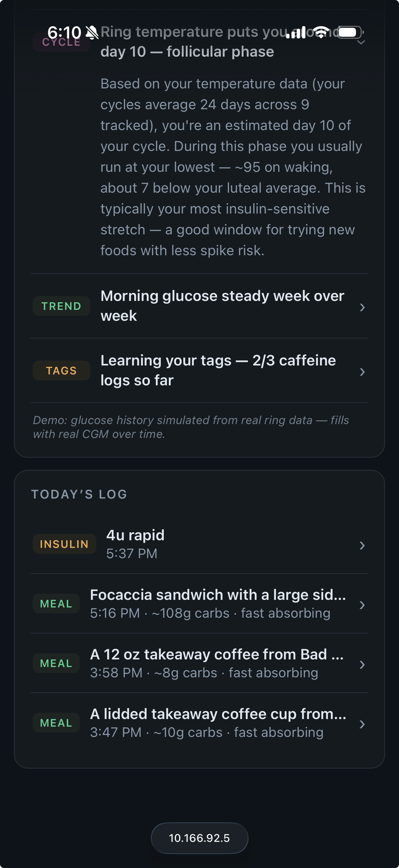This screenshot has width=399, height=868.
Task: Tap the Today's Log heading
Action: pyautogui.click(x=79, y=494)
